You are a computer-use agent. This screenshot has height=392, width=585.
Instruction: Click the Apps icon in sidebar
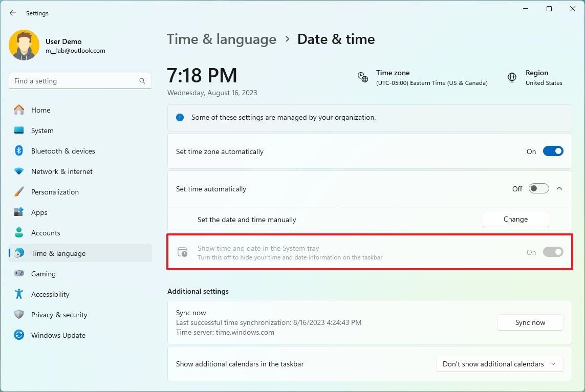point(18,212)
